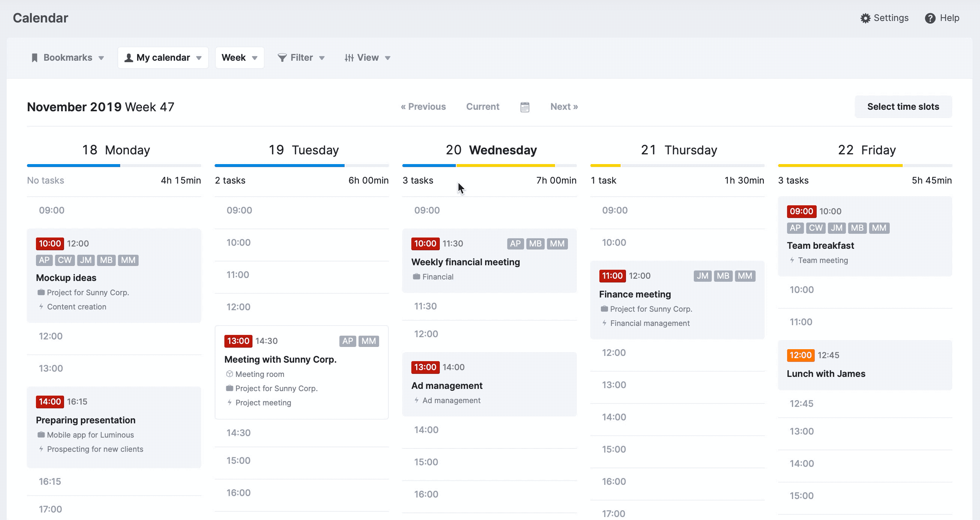Image resolution: width=980 pixels, height=520 pixels.
Task: Click Thursday's 1 task label
Action: [604, 180]
